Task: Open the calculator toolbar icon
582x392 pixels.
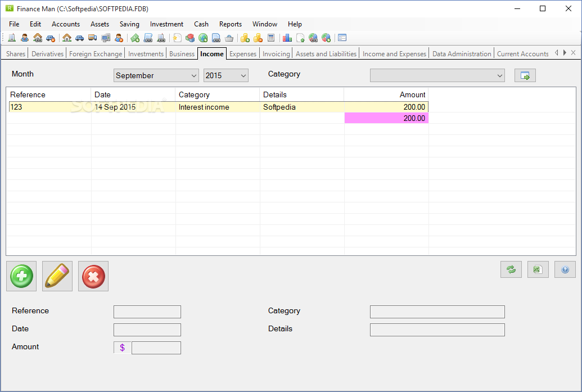Action: (271, 38)
